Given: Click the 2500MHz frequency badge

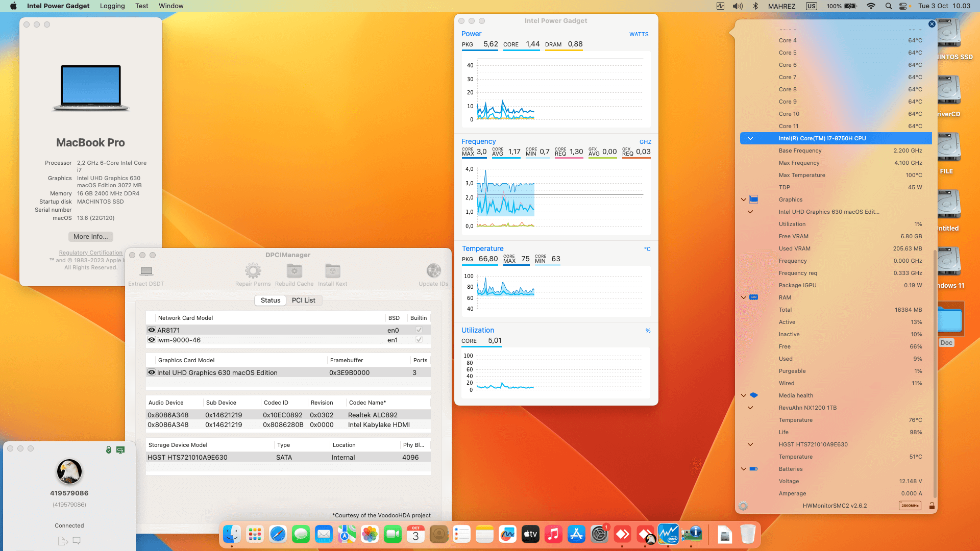Looking at the screenshot, I should [910, 506].
